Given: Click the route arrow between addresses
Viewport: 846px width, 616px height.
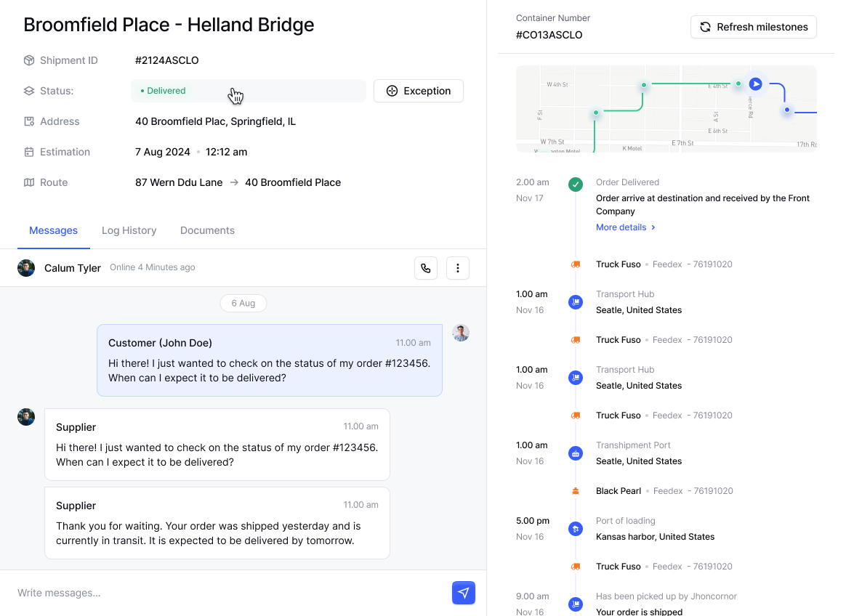Looking at the screenshot, I should (234, 182).
